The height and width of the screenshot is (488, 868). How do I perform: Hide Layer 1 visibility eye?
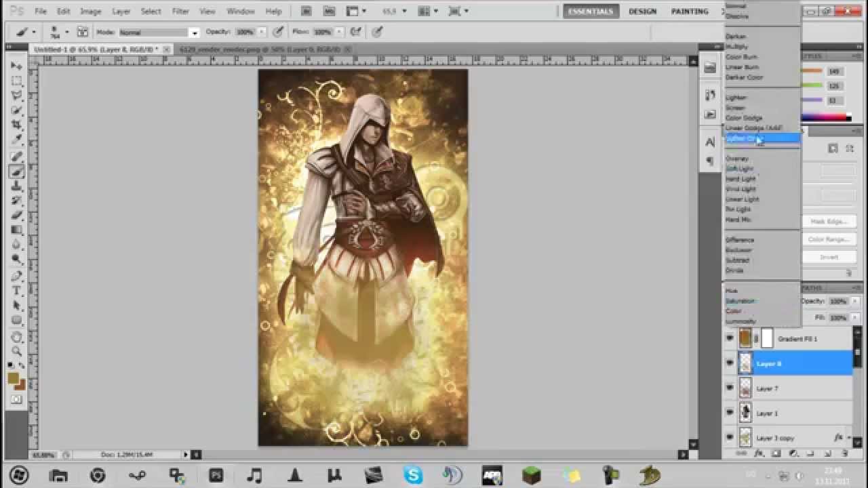730,413
